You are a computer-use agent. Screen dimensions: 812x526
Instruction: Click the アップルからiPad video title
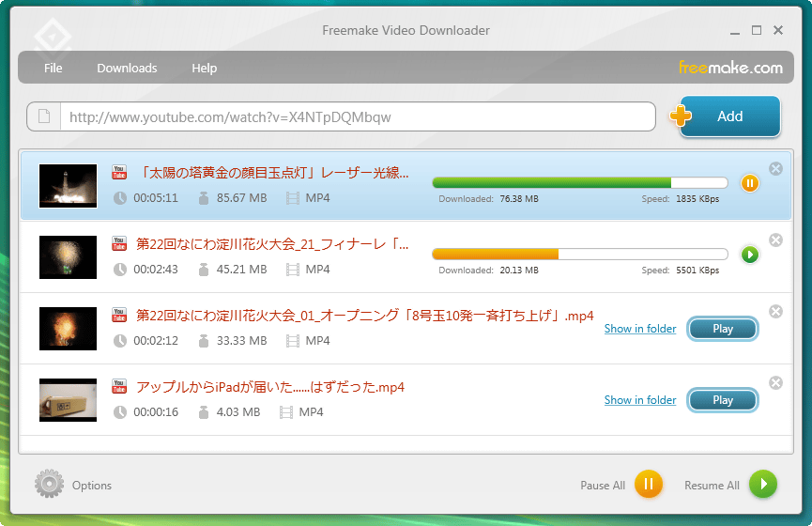click(270, 387)
